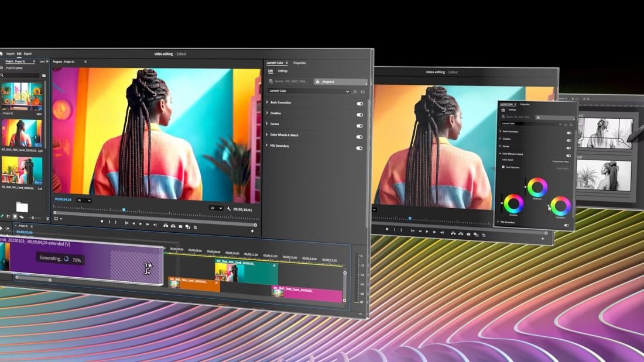Viewport: 644px width, 362px height.
Task: Step back one frame in Program monitor
Action: pyautogui.click(x=133, y=223)
